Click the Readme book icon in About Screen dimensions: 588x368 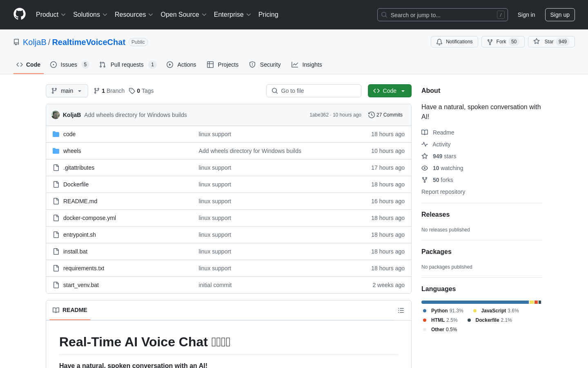[x=425, y=132]
